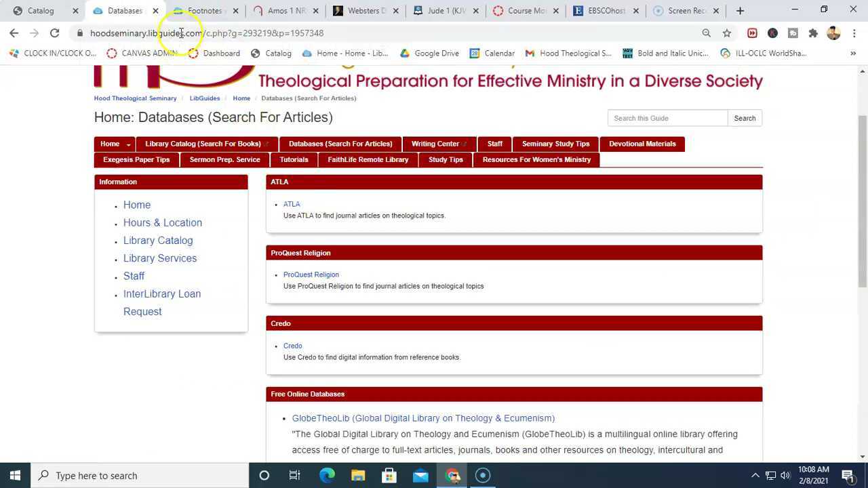Open the bookmarks overflow chevron
Screen dimensions: 868x488
pos(853,53)
